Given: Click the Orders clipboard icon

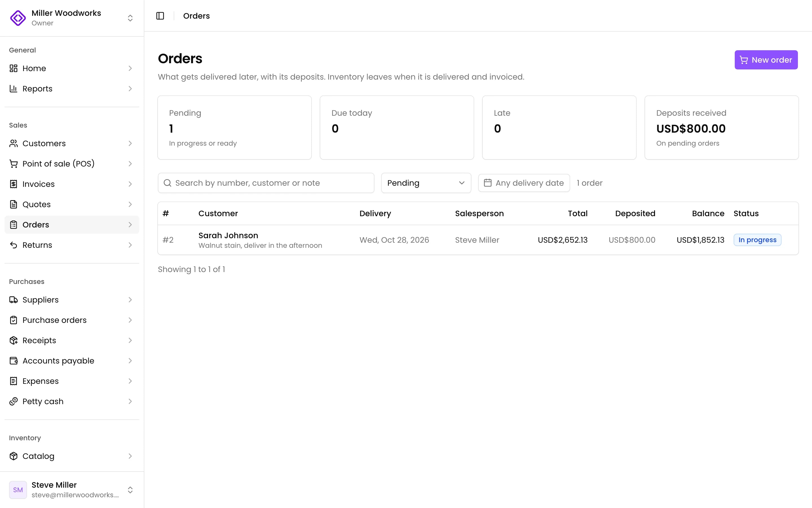Looking at the screenshot, I should [x=14, y=225].
